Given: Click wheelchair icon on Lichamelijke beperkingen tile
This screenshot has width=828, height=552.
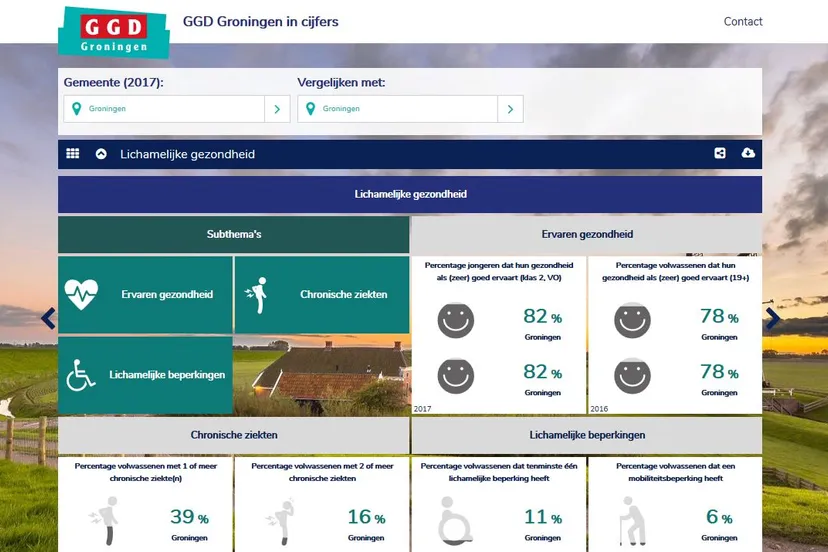Looking at the screenshot, I should tap(80, 375).
